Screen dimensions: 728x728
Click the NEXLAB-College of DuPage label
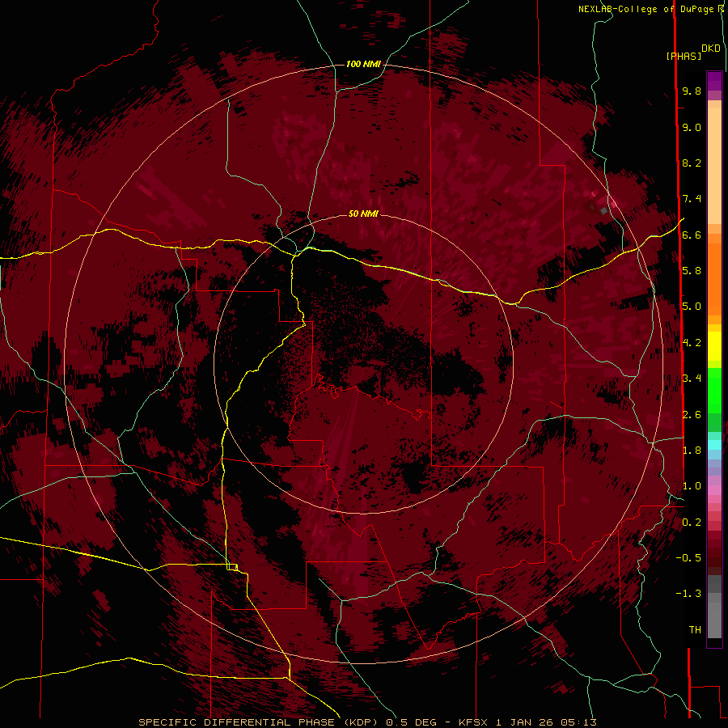pyautogui.click(x=645, y=9)
